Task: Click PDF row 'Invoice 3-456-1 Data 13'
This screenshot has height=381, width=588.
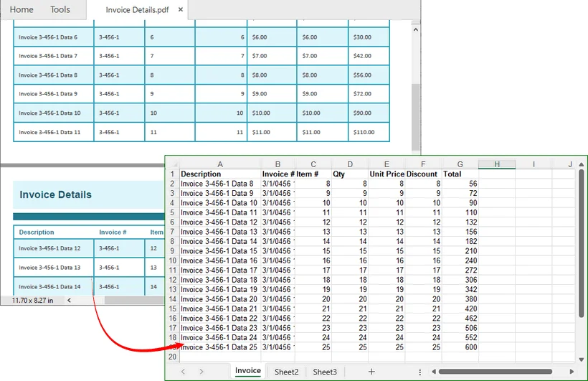Action: point(89,268)
